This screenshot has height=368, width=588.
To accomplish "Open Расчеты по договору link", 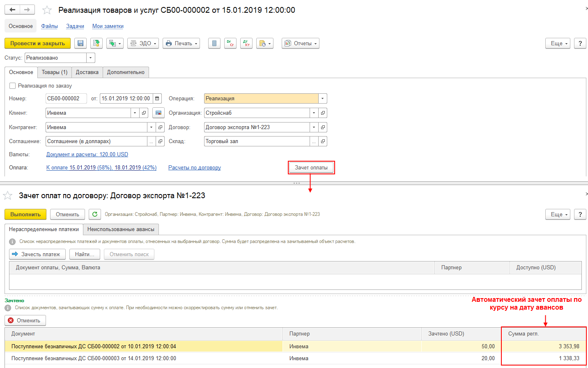I will (195, 167).
